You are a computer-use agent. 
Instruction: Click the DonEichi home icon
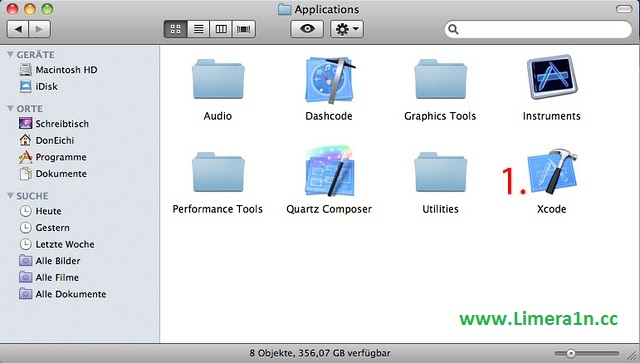pyautogui.click(x=25, y=140)
